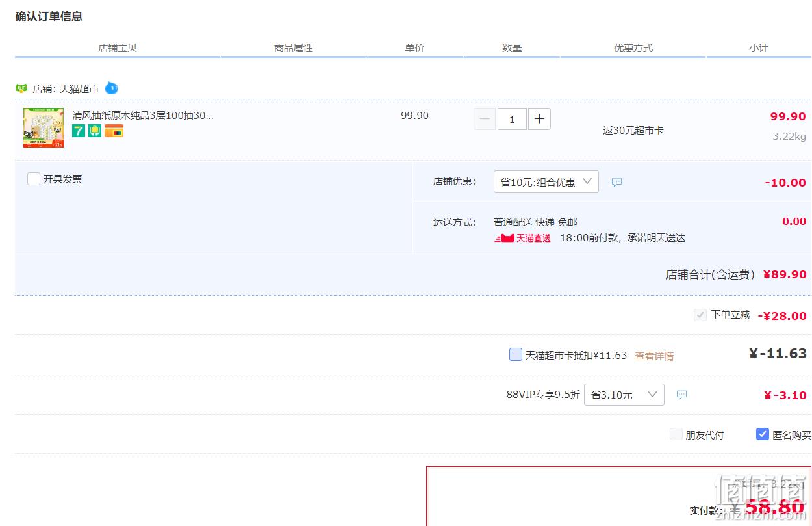This screenshot has height=526, width=812.
Task: Click the red 天猫直送 delivery icon
Action: pyautogui.click(x=523, y=238)
